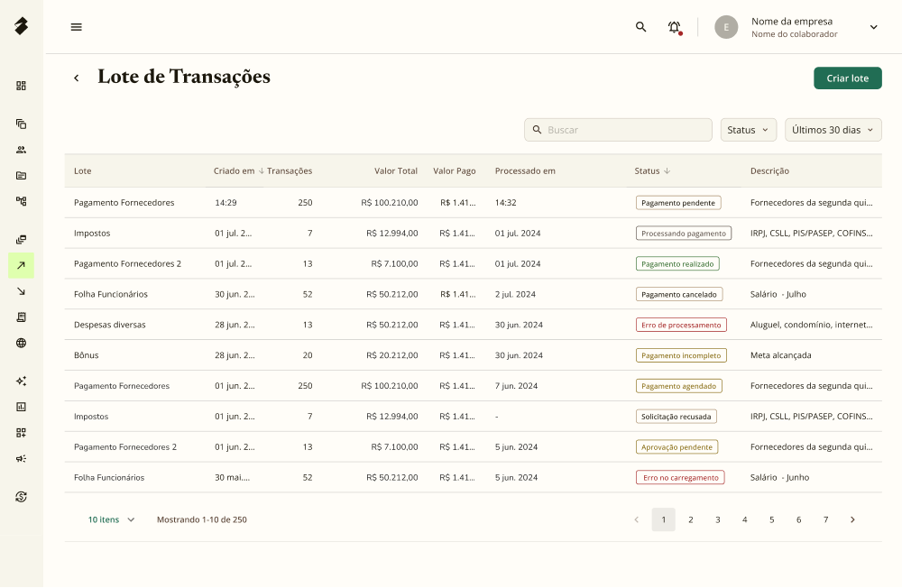Viewport: 902px width, 588px height.
Task: Open the people icon in the sidebar
Action: click(x=22, y=150)
